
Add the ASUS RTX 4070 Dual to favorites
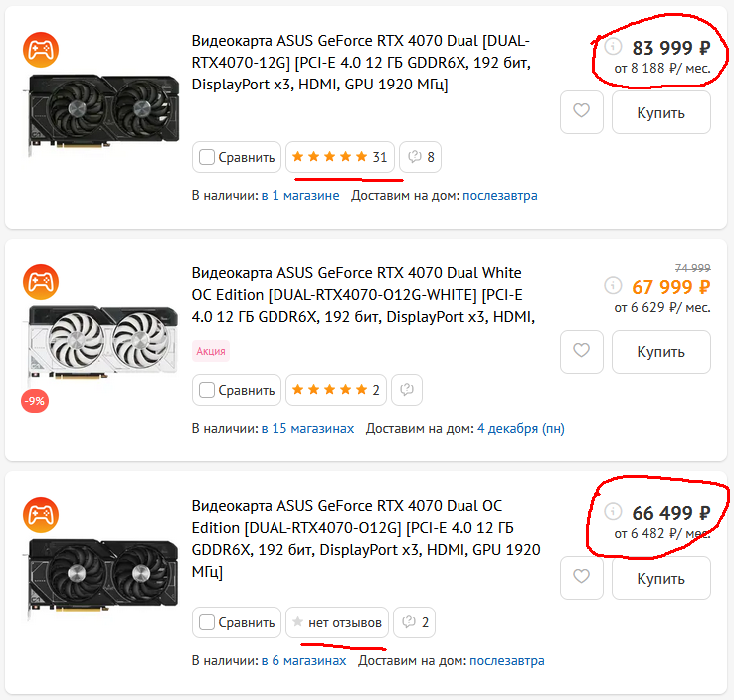pyautogui.click(x=582, y=112)
